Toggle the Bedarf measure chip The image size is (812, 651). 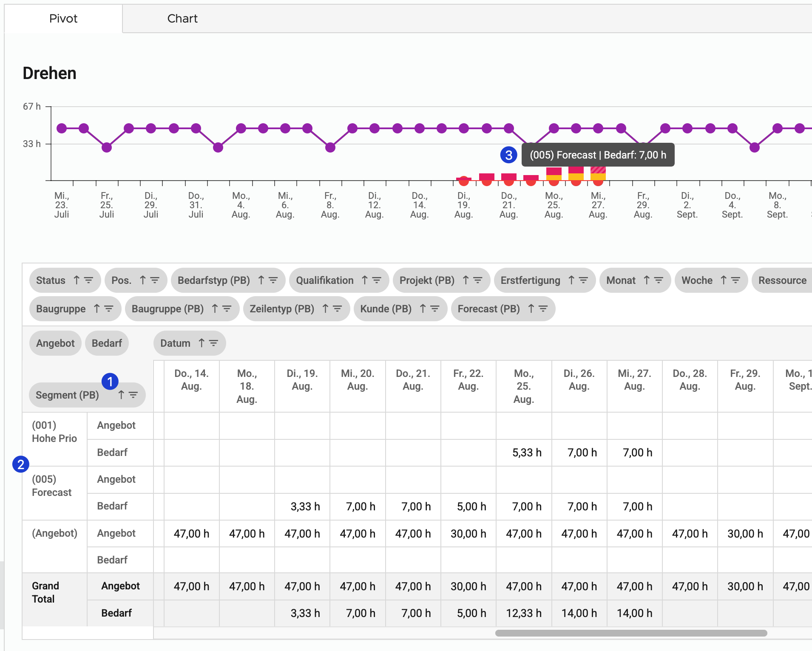click(107, 343)
